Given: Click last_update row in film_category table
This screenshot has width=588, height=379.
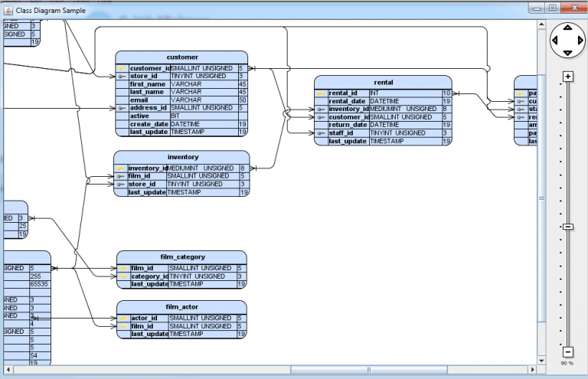Looking at the screenshot, I should pos(182,285).
